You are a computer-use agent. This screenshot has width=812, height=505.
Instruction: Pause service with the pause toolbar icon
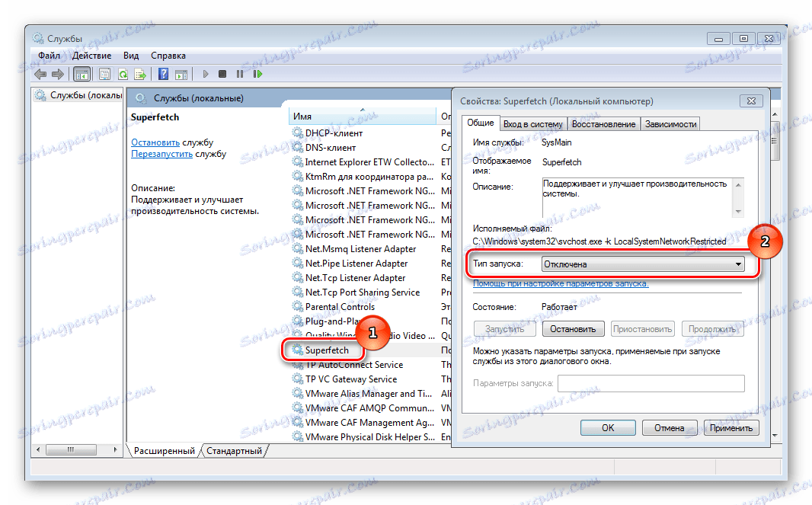point(240,74)
